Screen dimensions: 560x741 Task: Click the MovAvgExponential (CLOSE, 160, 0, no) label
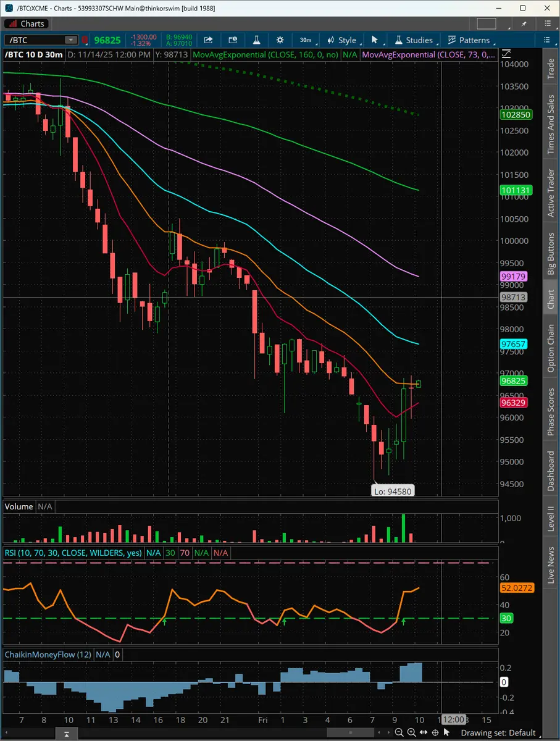(x=265, y=56)
